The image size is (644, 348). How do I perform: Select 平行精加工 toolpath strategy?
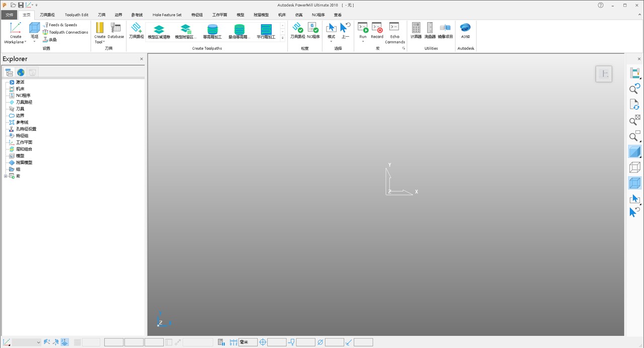pos(266,32)
